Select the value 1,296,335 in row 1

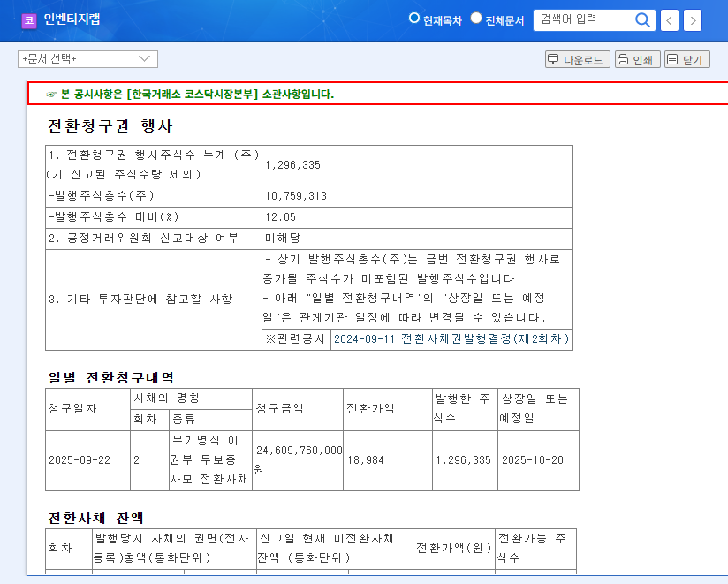tap(293, 165)
